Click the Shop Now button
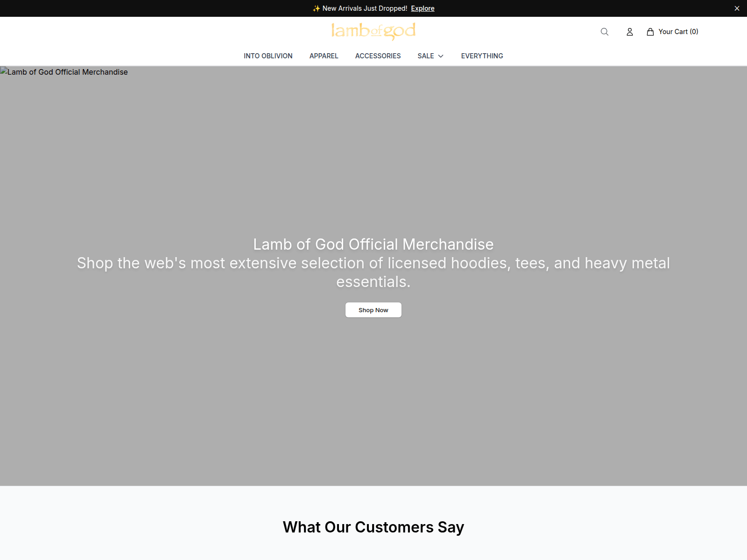Viewport: 747px width, 560px height. 373,310
